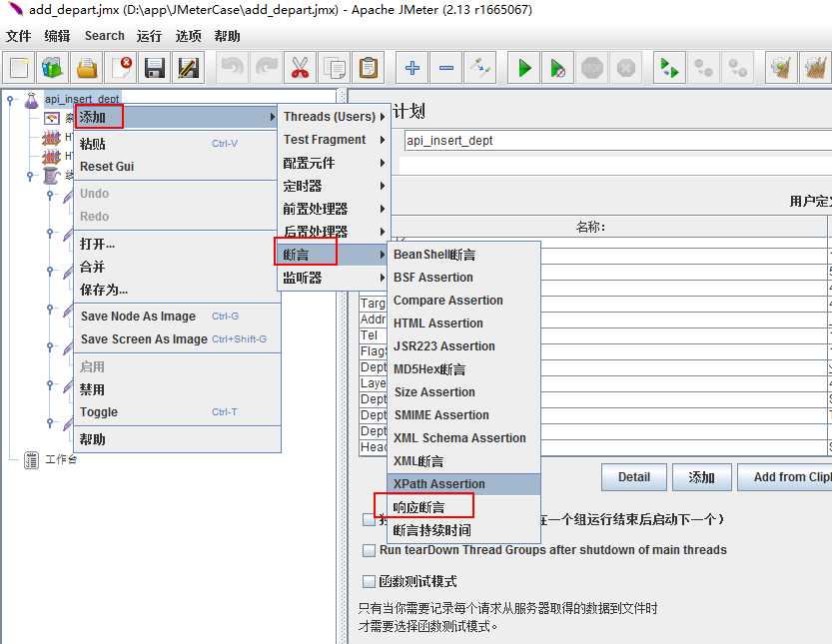The height and width of the screenshot is (644, 832).
Task: Click the Collapse All minus icon
Action: [x=446, y=68]
